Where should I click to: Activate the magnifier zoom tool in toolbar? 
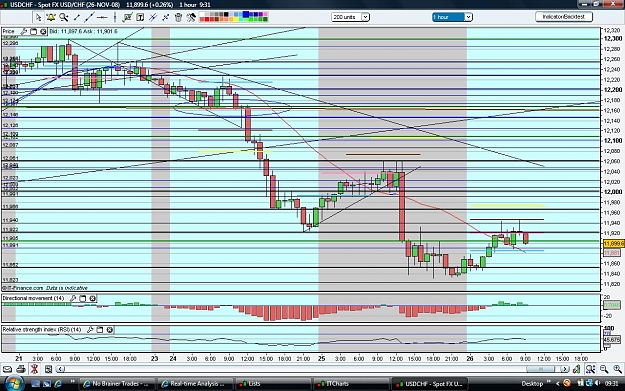64,17
